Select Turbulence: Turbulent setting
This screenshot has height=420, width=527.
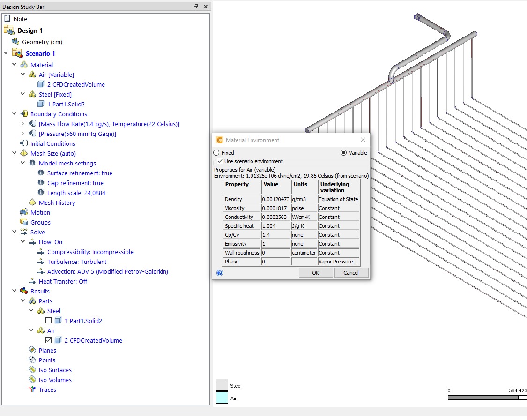76,262
